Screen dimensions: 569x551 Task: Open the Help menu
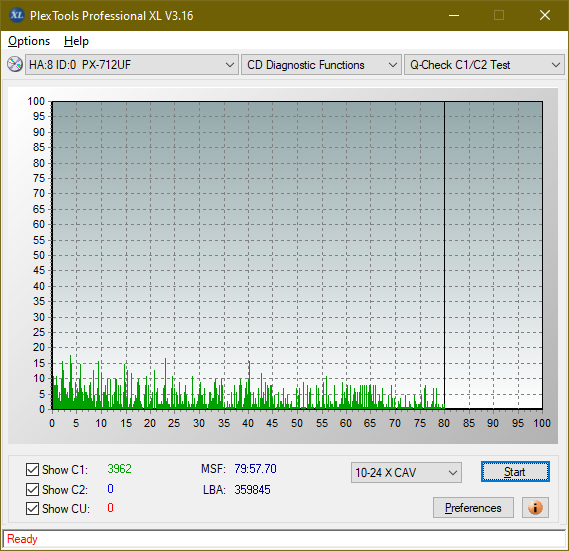pyautogui.click(x=76, y=41)
